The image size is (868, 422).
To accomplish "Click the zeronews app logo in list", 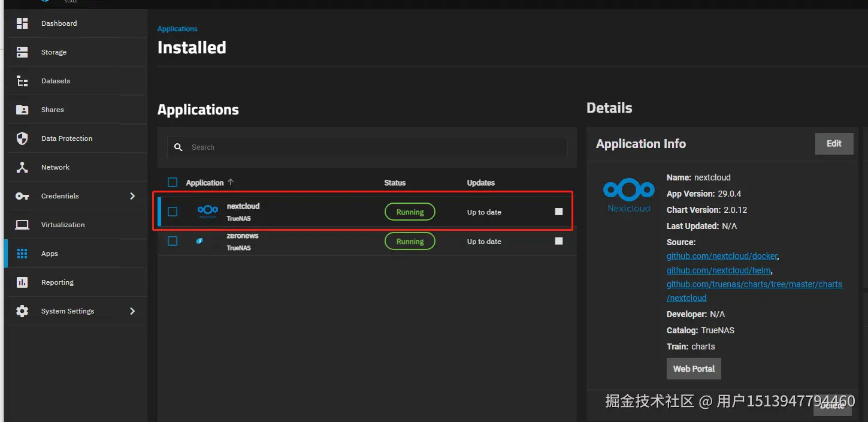I will coord(200,241).
